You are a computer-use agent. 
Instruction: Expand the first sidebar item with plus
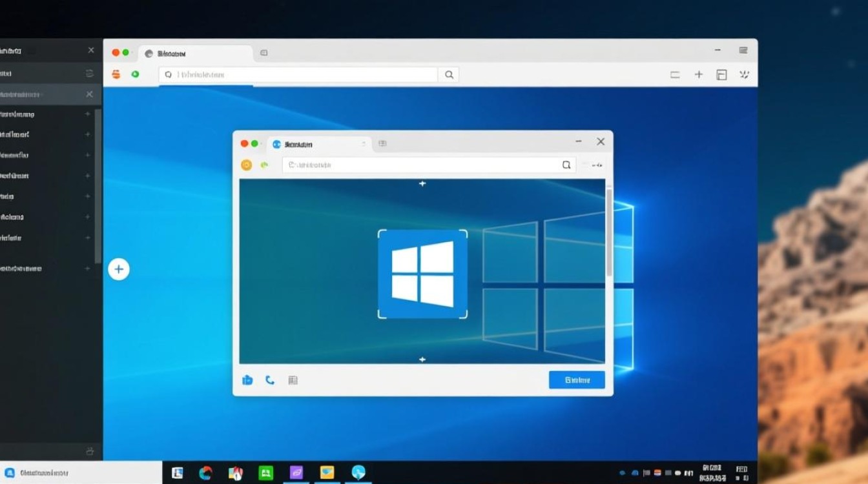coord(88,114)
